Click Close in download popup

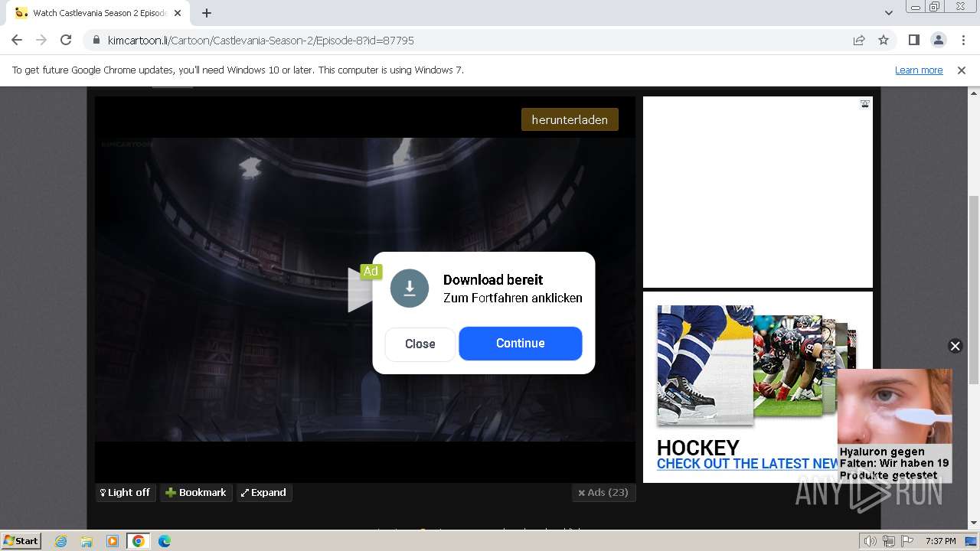[x=420, y=344]
